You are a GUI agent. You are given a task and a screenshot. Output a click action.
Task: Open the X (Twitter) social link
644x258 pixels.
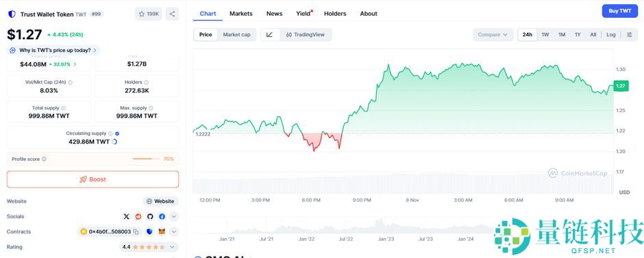click(x=127, y=216)
